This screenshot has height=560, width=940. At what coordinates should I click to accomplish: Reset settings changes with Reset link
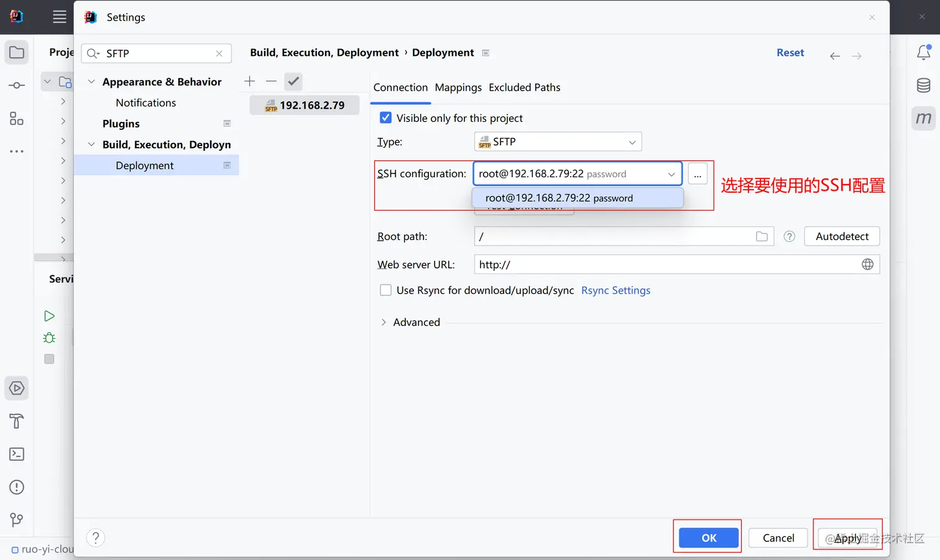pyautogui.click(x=790, y=53)
